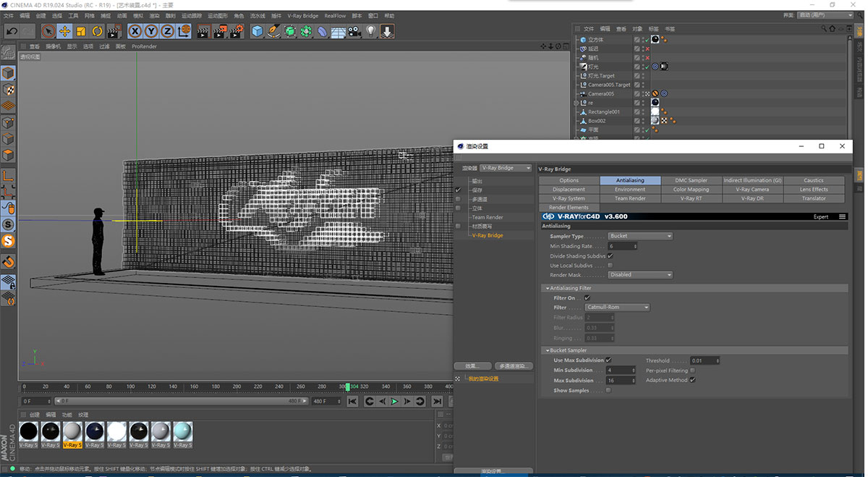
Task: Toggle the Use Max Subdivision checkbox
Action: coord(608,360)
